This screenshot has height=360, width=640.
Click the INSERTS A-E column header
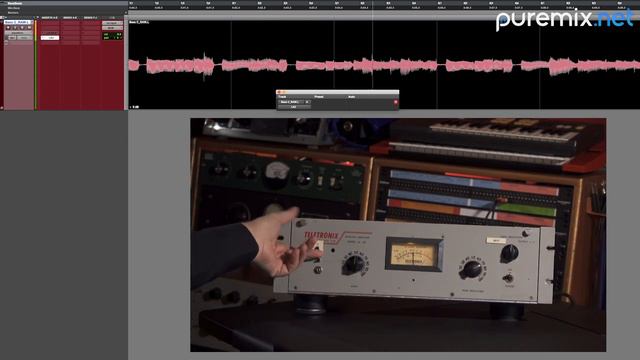(49, 18)
